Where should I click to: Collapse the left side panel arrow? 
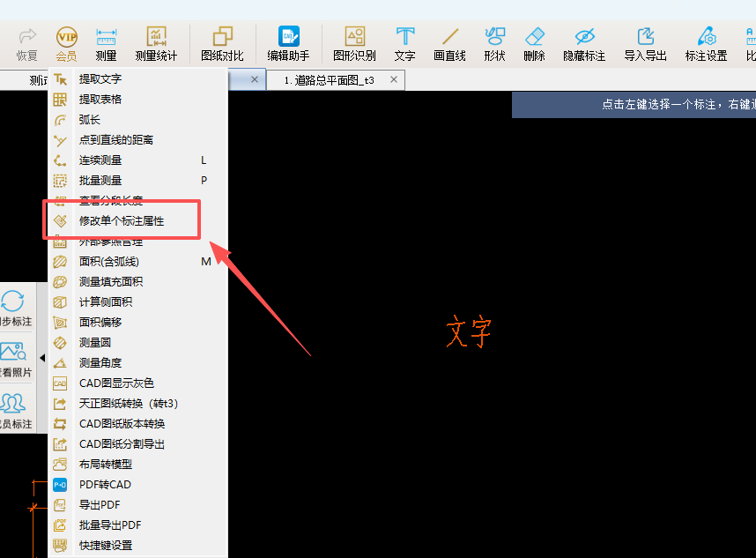click(42, 358)
